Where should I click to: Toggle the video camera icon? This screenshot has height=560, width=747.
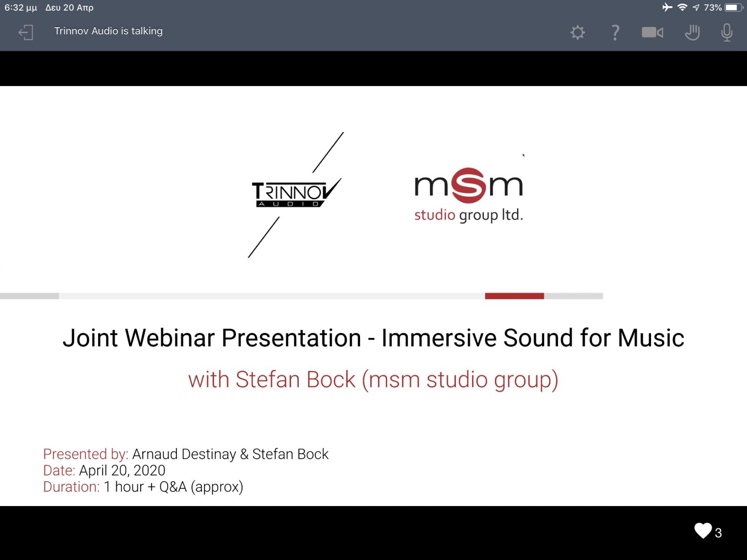coord(653,33)
